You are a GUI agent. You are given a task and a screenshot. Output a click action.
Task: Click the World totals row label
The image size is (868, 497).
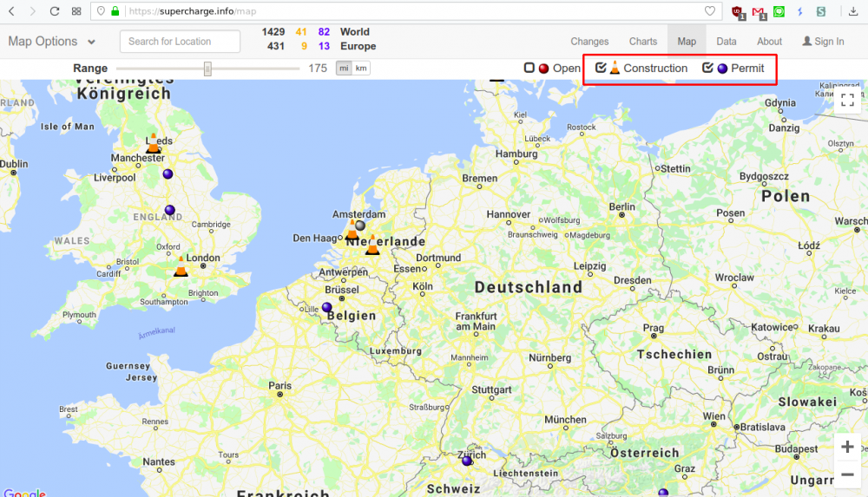tap(354, 32)
